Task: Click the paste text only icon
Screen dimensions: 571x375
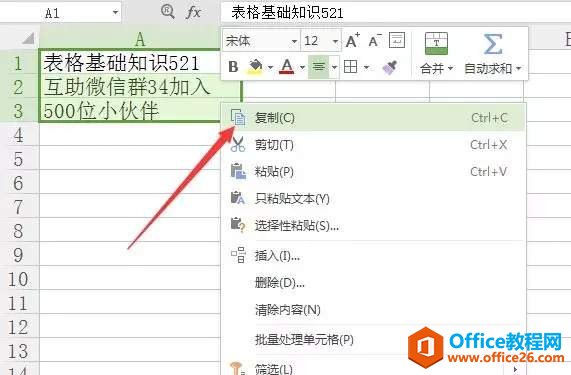Action: click(238, 198)
